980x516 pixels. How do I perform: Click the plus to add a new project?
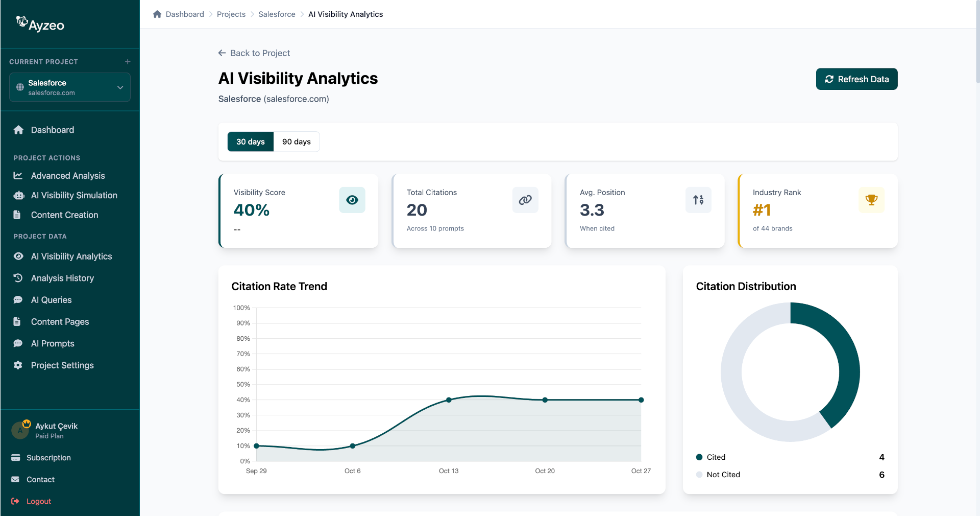[x=127, y=61]
